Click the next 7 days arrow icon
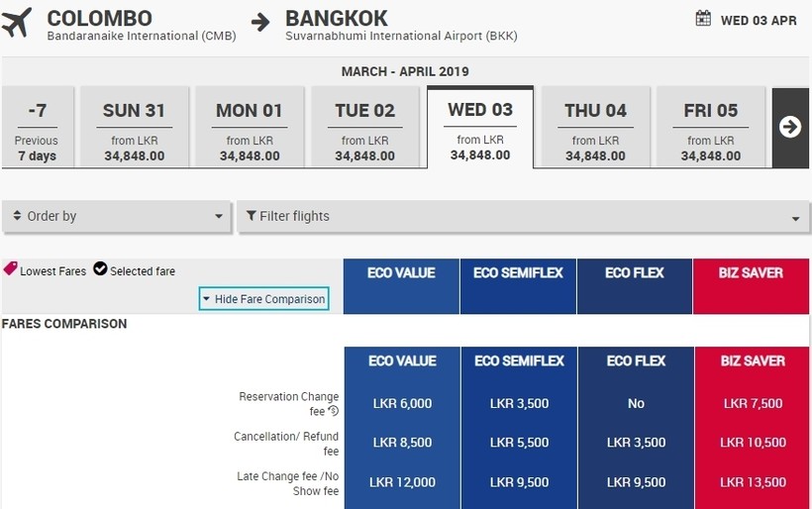 click(x=790, y=127)
